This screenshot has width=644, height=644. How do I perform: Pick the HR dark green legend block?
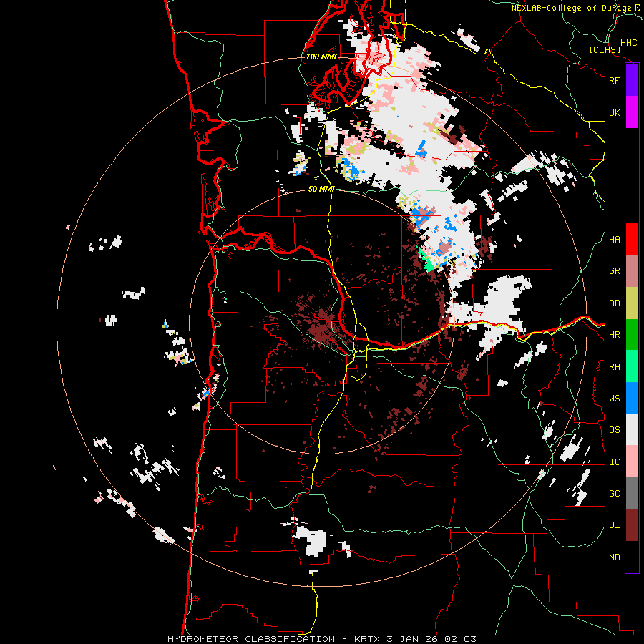click(x=632, y=335)
